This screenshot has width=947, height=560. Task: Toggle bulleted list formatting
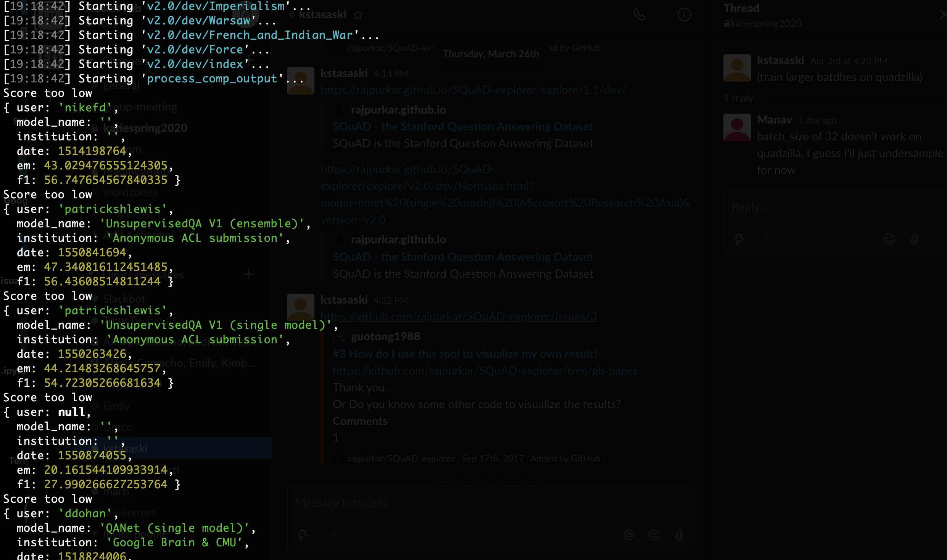pos(485,535)
